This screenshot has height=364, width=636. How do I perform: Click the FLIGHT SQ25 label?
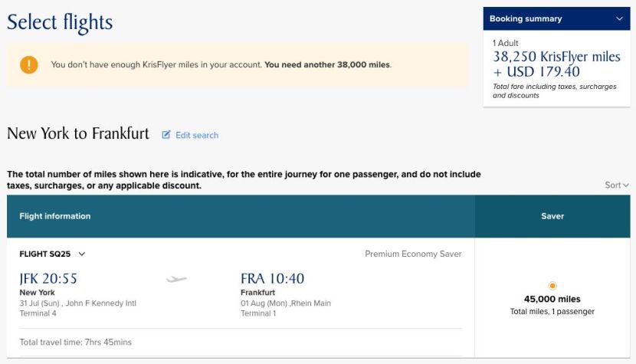(x=45, y=254)
